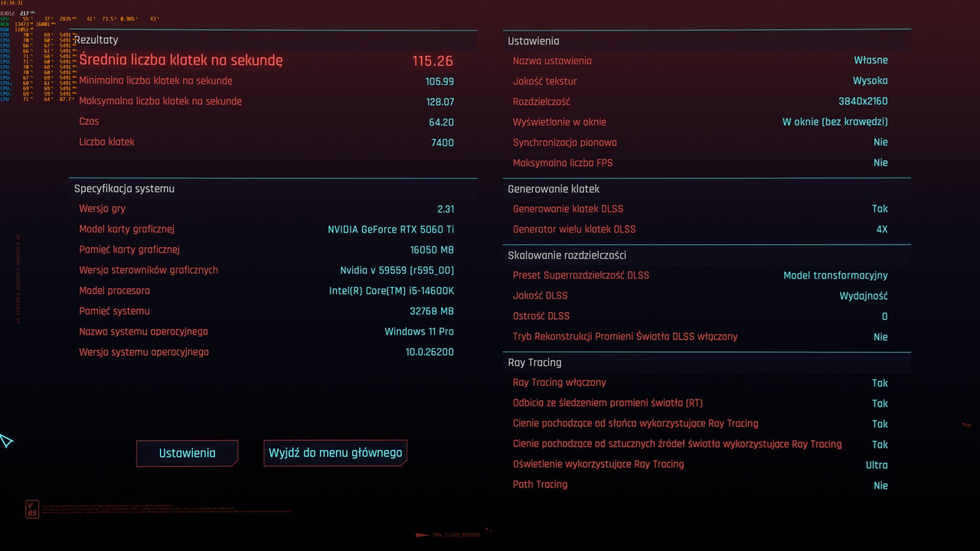Select maximum FPS value 128.07

click(x=439, y=102)
